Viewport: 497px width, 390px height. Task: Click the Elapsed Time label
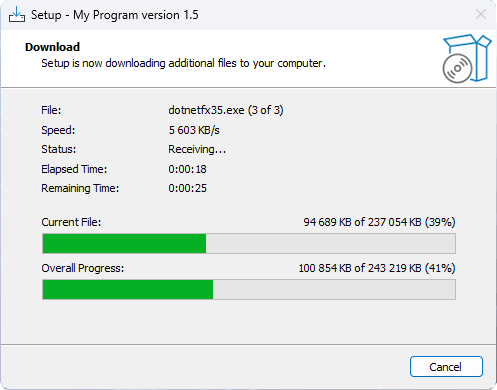(x=74, y=169)
